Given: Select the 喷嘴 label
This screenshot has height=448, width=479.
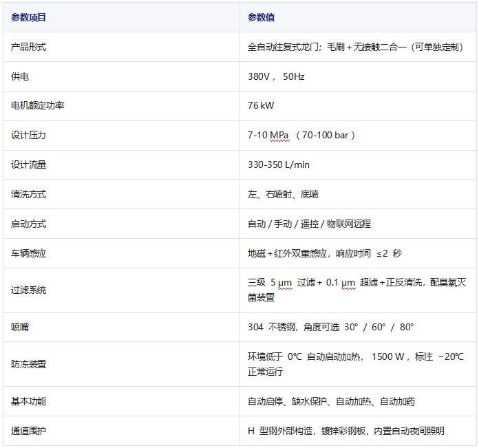Looking at the screenshot, I should click(20, 327).
